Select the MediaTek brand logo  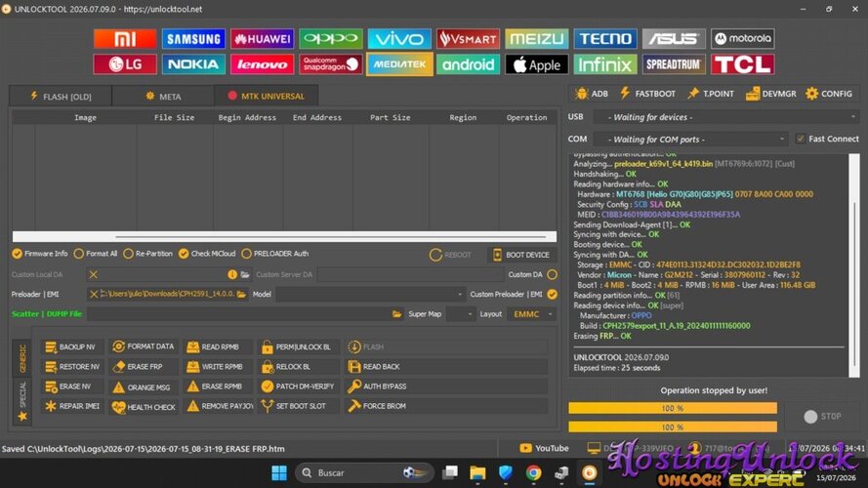coord(399,64)
